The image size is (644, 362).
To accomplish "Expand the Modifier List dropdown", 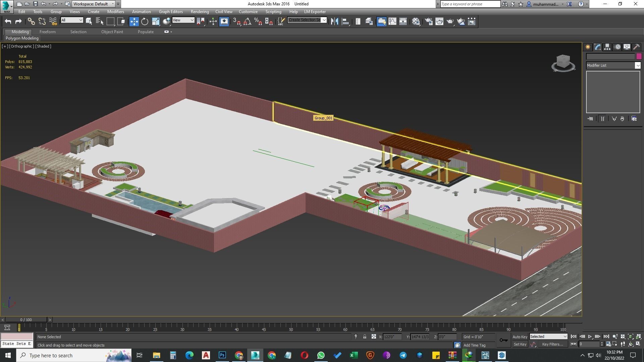I will click(638, 66).
